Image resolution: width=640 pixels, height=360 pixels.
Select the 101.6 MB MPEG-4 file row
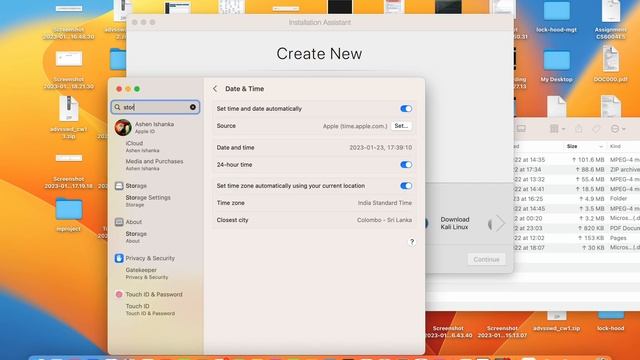(x=576, y=160)
